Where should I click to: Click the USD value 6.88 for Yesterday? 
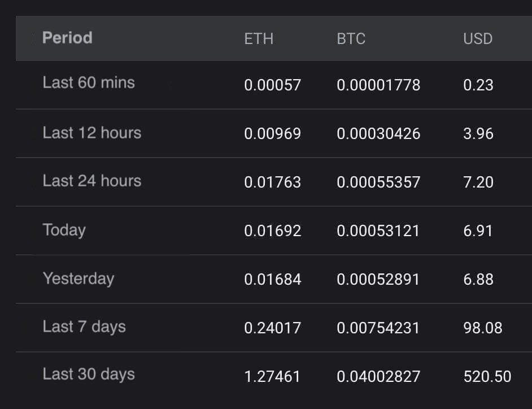(x=478, y=279)
